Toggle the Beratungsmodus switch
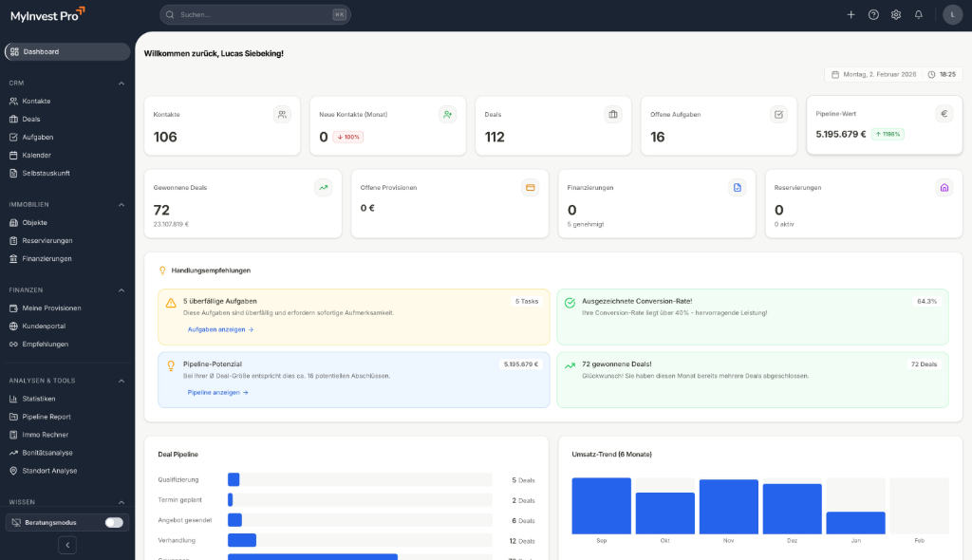The width and height of the screenshot is (972, 560). pos(114,522)
